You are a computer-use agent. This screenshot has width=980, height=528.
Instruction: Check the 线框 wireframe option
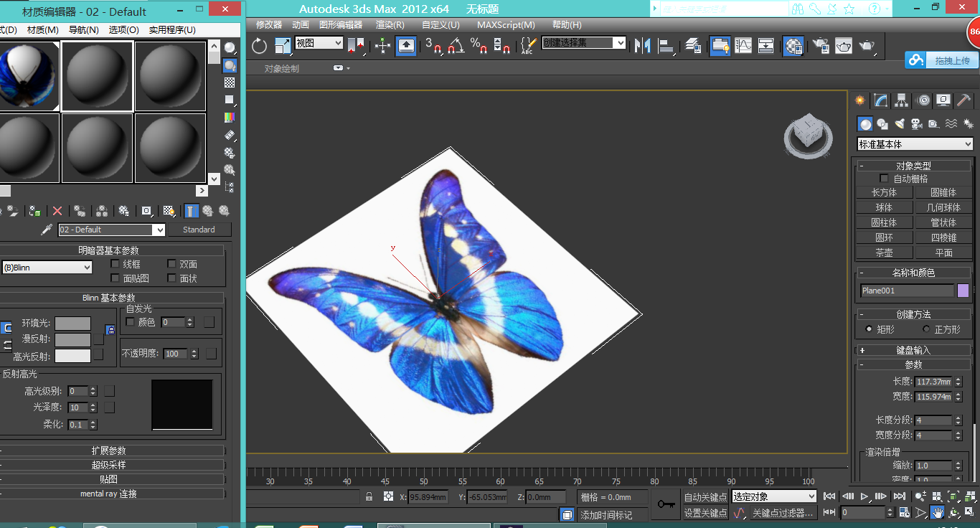pos(115,264)
